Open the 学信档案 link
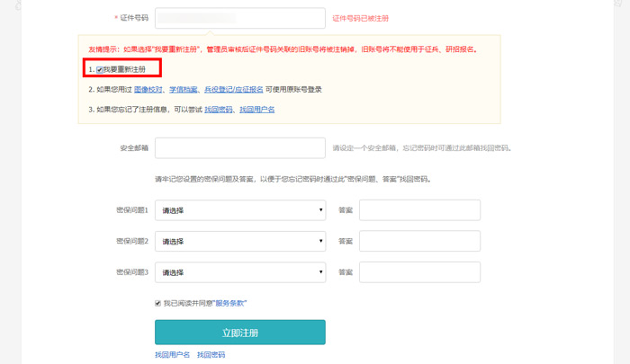The width and height of the screenshot is (630, 364). coord(184,90)
